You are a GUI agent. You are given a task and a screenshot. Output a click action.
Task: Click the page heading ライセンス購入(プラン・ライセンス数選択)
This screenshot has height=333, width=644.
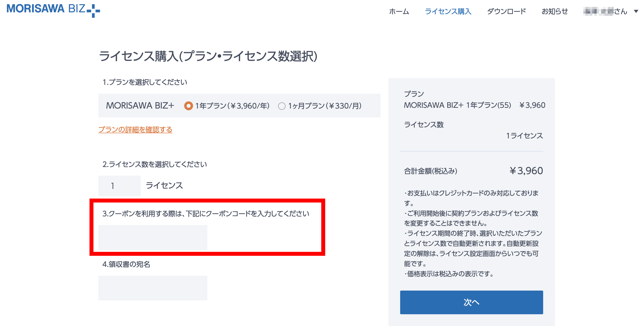pyautogui.click(x=208, y=56)
